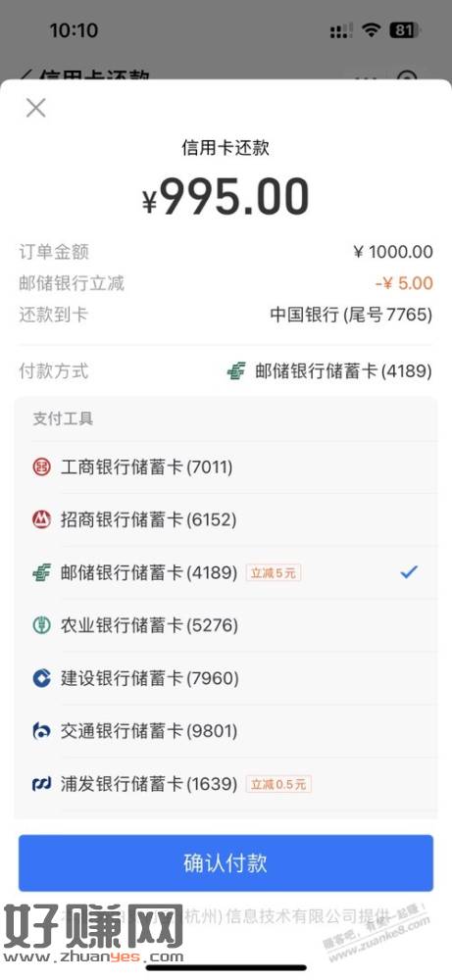Choose 交通银行储蓄卡 (9801) option
The width and height of the screenshot is (452, 980).
tap(226, 731)
